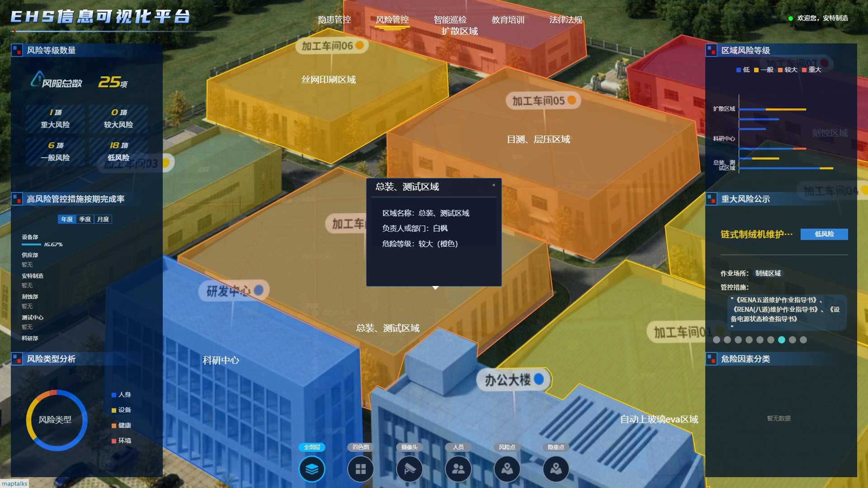
Task: Click the 风险点 map pin icon
Action: (507, 469)
